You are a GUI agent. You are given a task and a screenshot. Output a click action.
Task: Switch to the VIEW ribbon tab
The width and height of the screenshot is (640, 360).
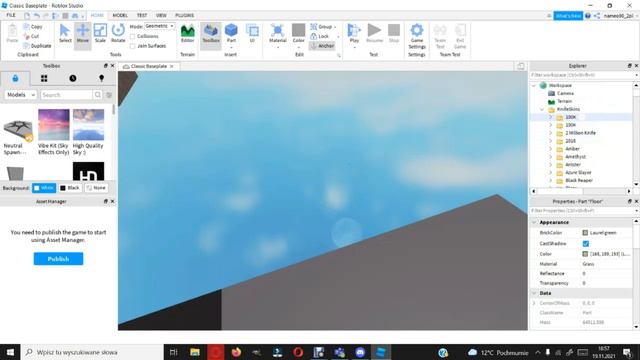(161, 15)
